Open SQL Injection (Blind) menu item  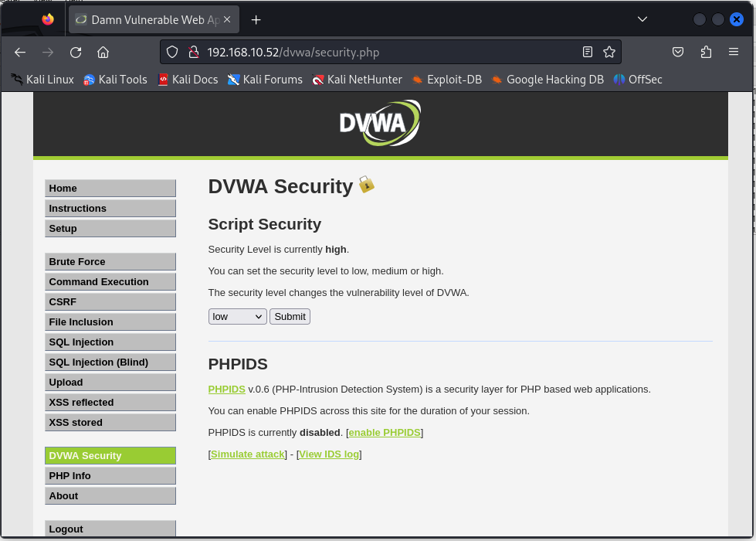(110, 362)
